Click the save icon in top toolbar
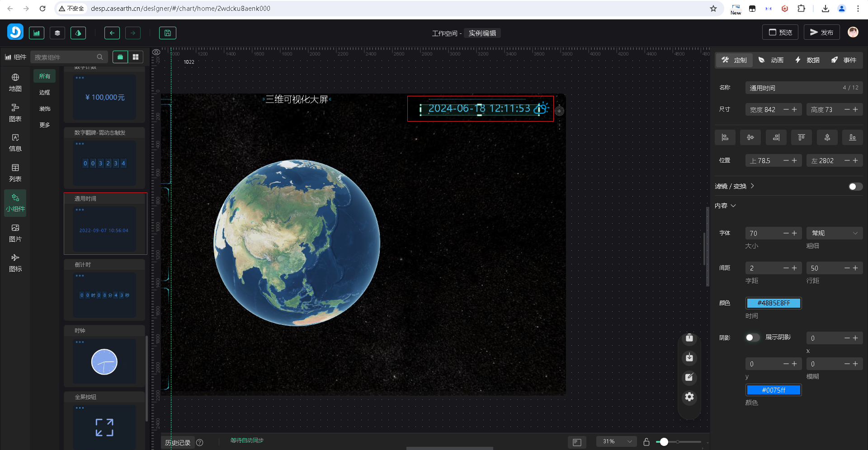 167,33
